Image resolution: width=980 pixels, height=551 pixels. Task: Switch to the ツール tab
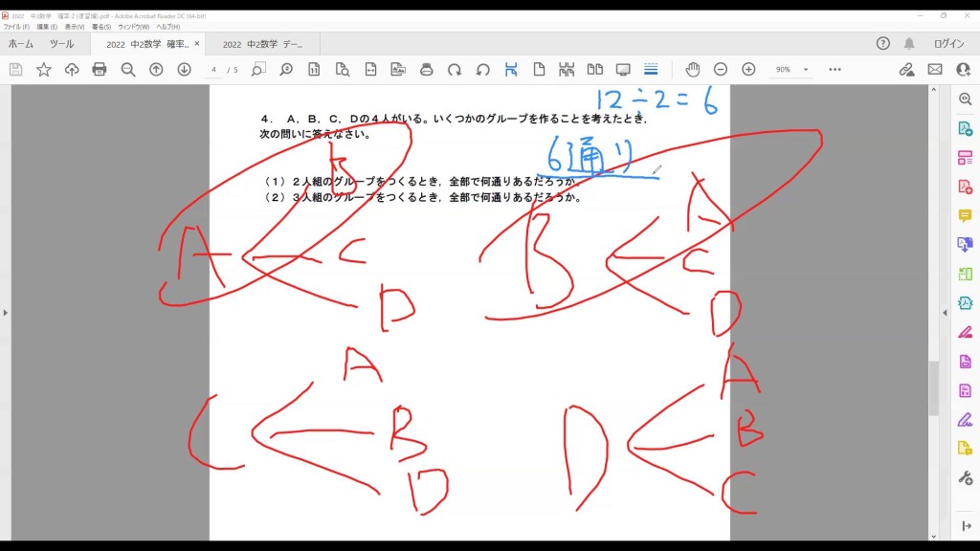[61, 44]
